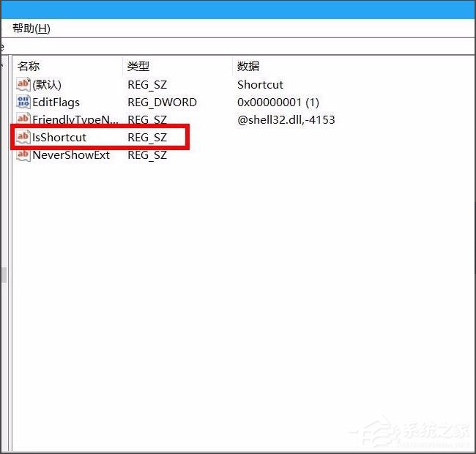Click REG_SZ type of IsShortcut row
Viewport: 476px width, 454px height.
click(x=147, y=138)
